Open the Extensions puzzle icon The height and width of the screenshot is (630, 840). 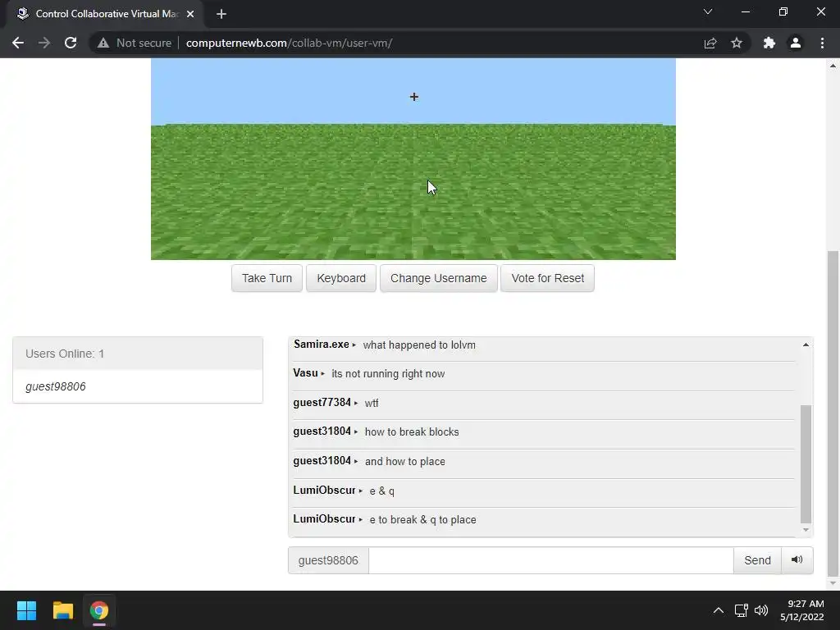click(x=769, y=43)
